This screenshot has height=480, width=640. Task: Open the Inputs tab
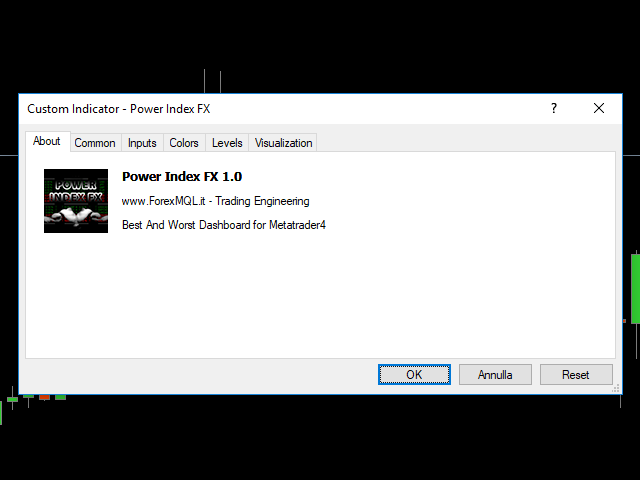point(142,143)
